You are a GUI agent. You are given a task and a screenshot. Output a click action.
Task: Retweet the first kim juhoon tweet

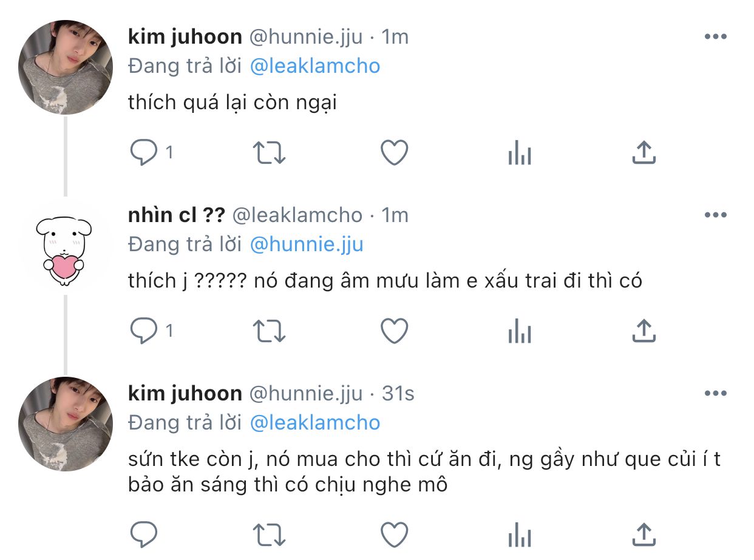click(x=269, y=153)
